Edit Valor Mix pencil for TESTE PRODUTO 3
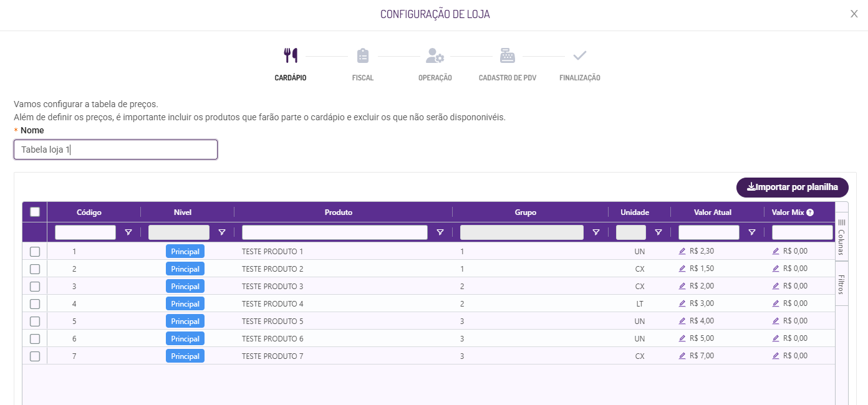The image size is (868, 405). (x=776, y=286)
